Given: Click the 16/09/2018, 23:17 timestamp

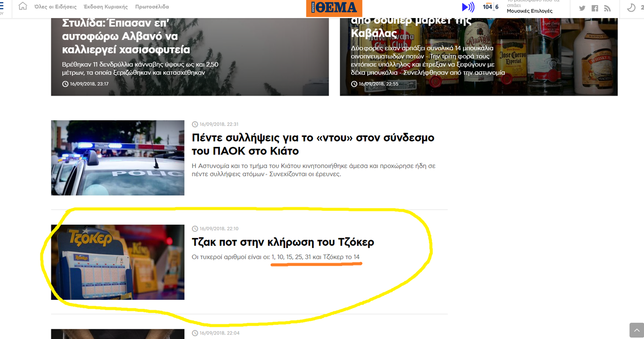Looking at the screenshot, I should coord(86,83).
